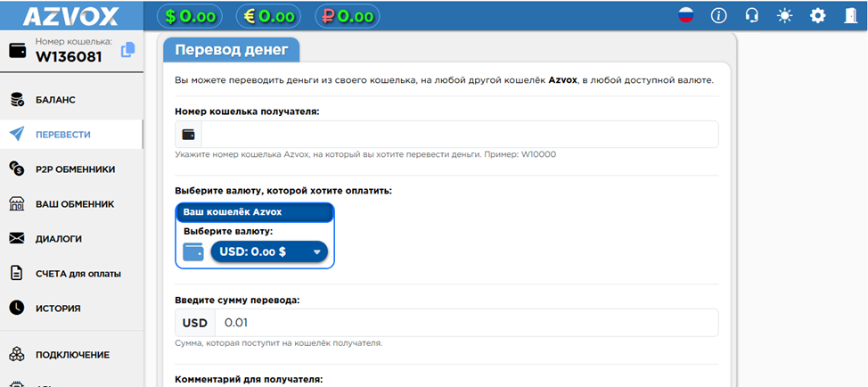Click the ИСТОРИЯ clock icon
868x387 pixels.
(x=17, y=308)
